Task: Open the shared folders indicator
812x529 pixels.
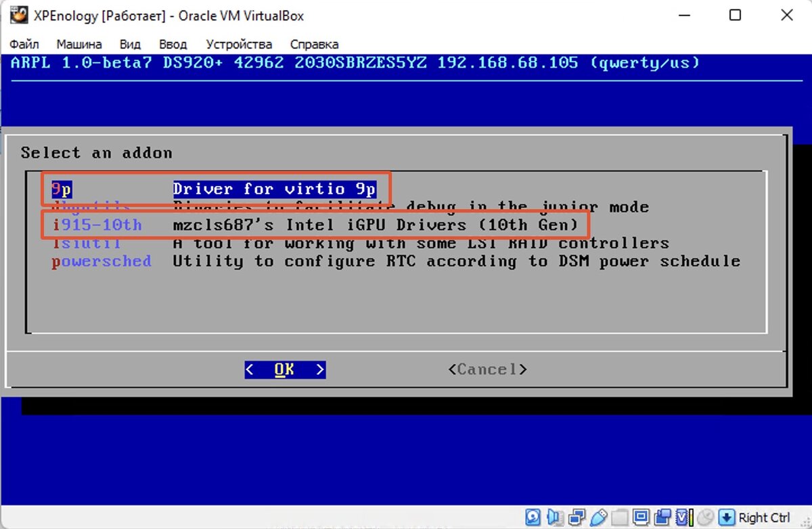Action: click(620, 517)
